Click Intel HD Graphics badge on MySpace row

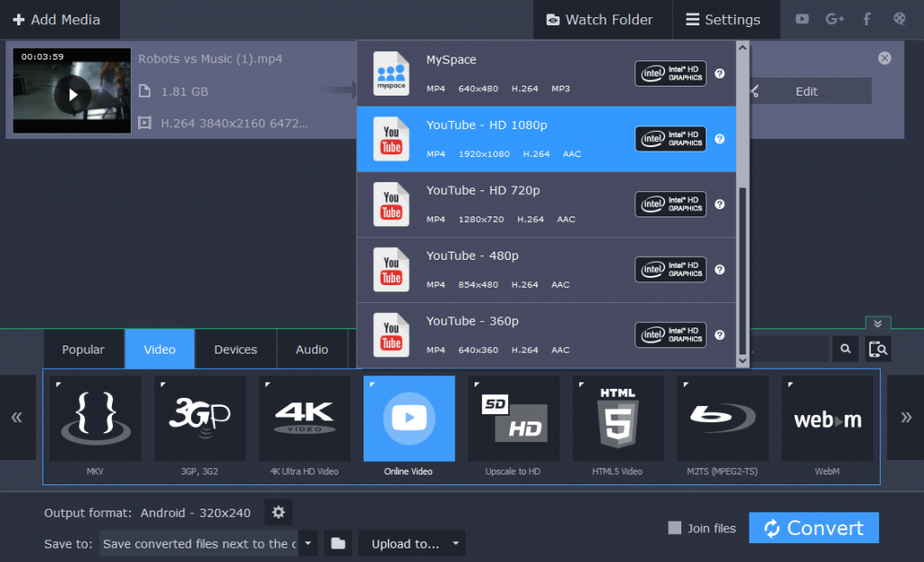(670, 74)
